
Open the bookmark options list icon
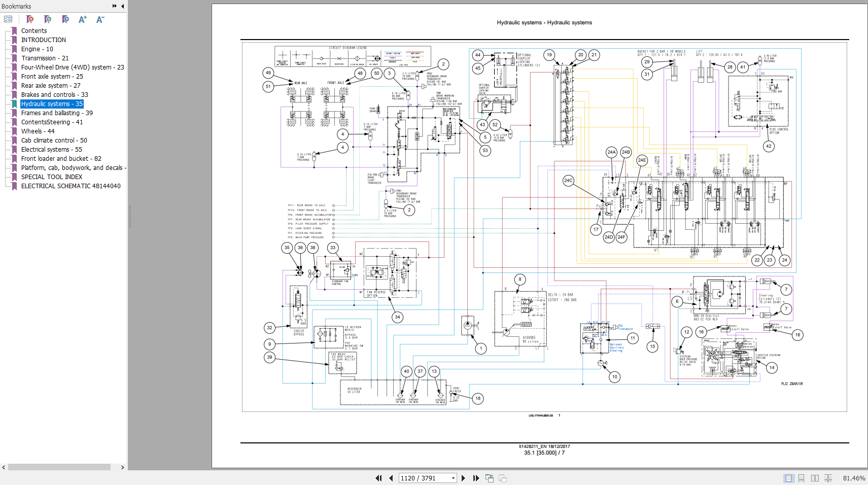[x=8, y=19]
